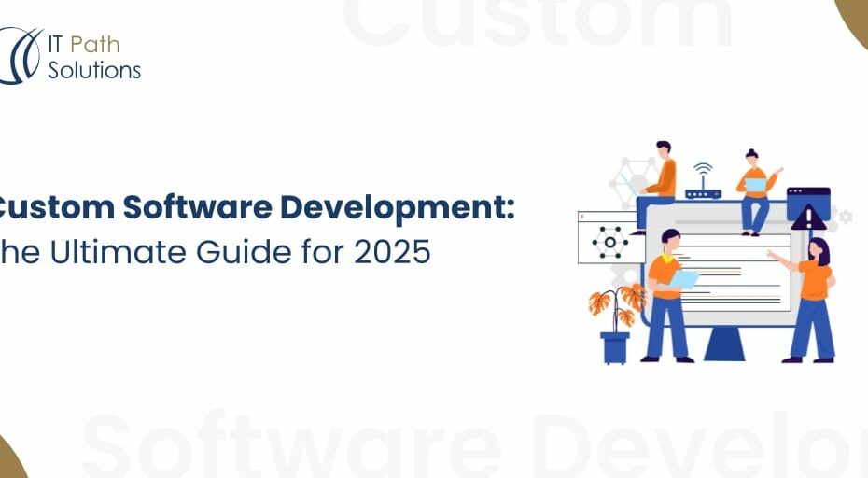
Task: Click "The Ultimate Guide for 2025" subtitle
Action: tap(215, 252)
